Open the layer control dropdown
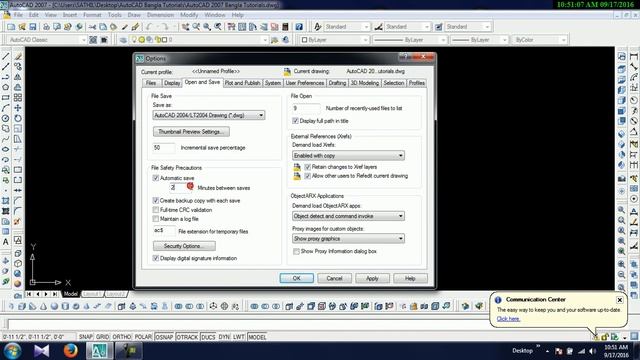 199,40
